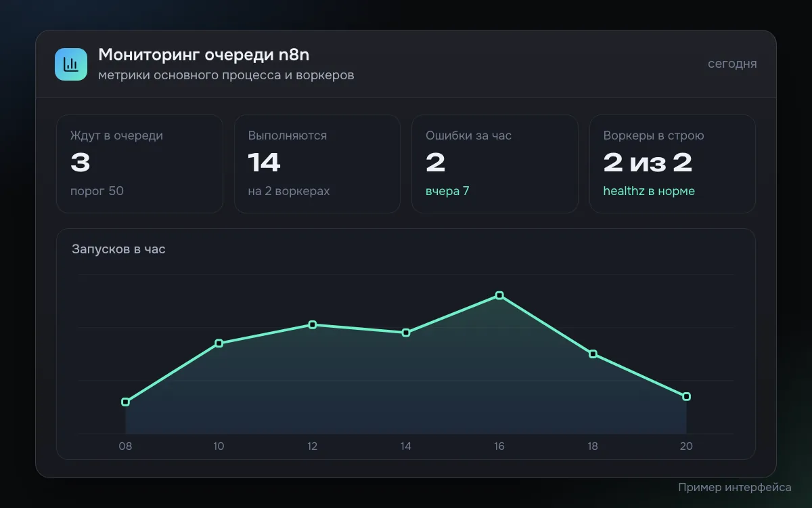812x508 pixels.
Task: Select the "Ошибки за час" label
Action: tap(468, 135)
